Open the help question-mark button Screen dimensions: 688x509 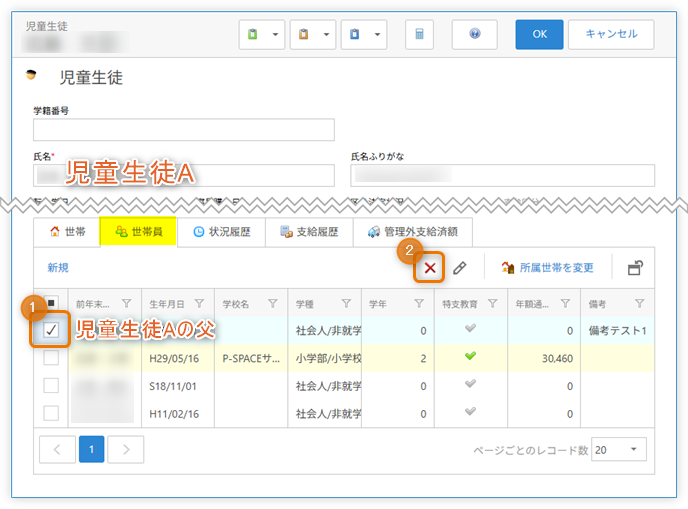click(x=474, y=34)
